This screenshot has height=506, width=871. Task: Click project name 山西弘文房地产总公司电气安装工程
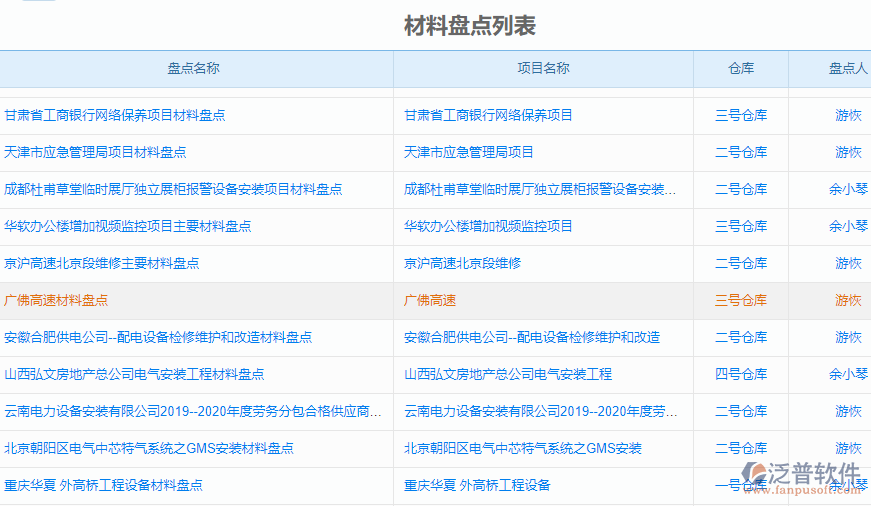pos(508,374)
